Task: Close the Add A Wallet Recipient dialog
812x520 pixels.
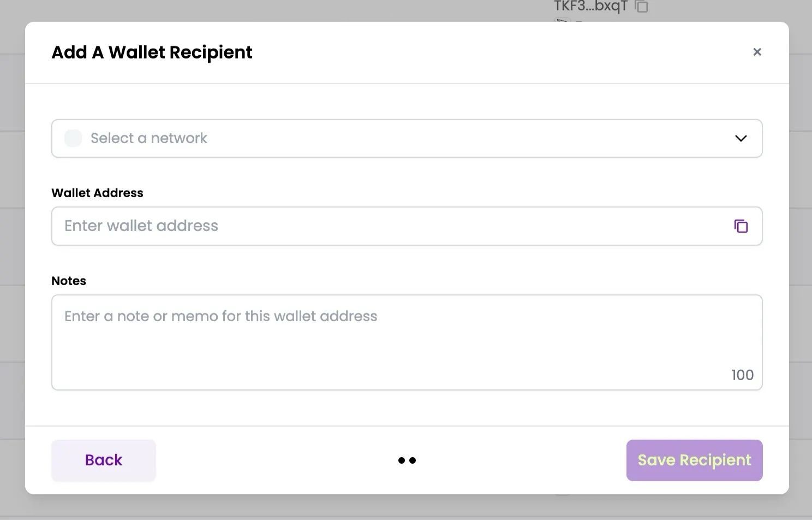Action: click(x=757, y=52)
